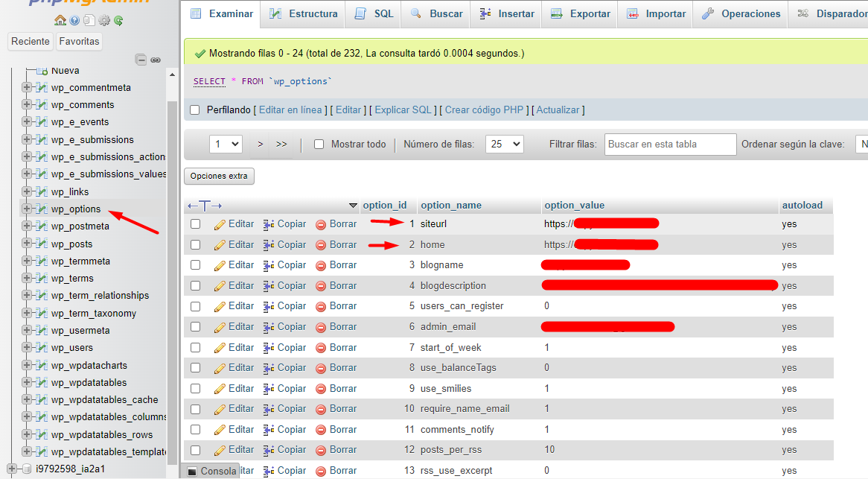Open navigation panel settings gear icon
The image size is (868, 479).
(104, 21)
